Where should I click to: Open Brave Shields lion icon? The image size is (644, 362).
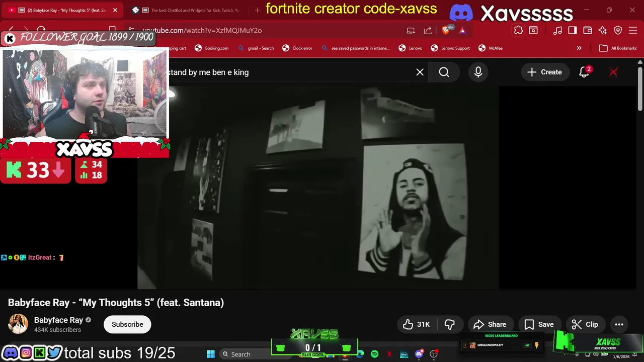(446, 30)
